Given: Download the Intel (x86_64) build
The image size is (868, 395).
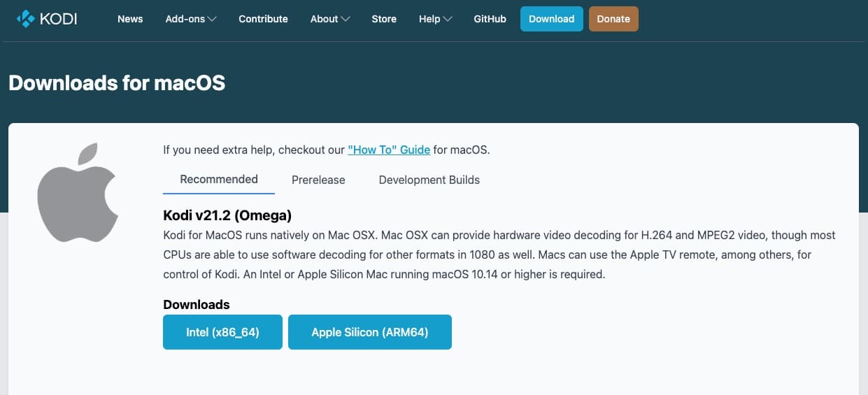Looking at the screenshot, I should tap(222, 332).
